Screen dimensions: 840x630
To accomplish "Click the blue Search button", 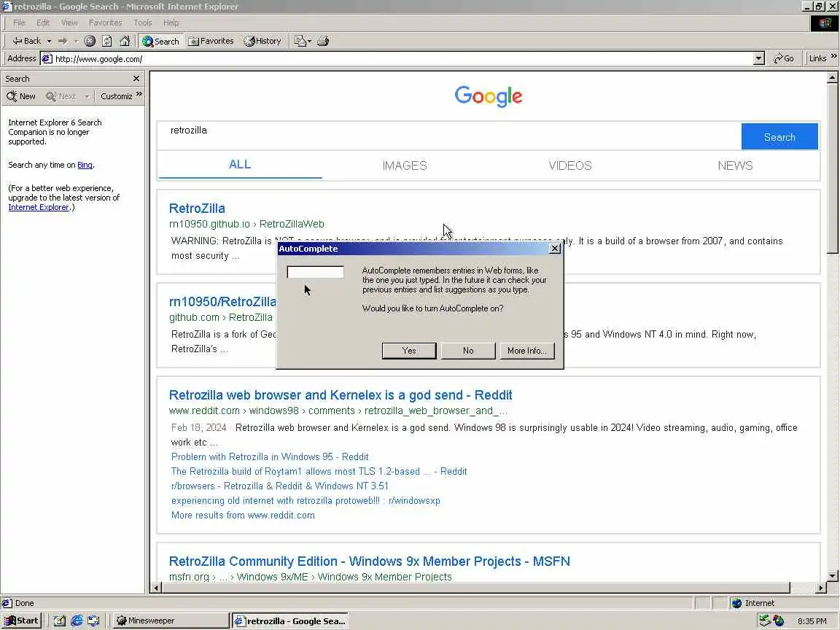I will coord(779,136).
